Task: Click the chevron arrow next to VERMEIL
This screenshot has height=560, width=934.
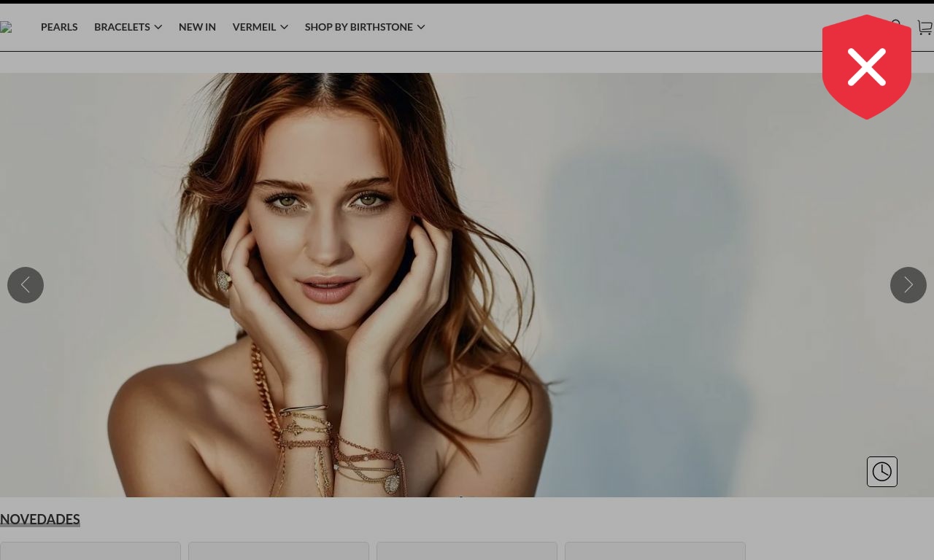Action: coord(285,28)
